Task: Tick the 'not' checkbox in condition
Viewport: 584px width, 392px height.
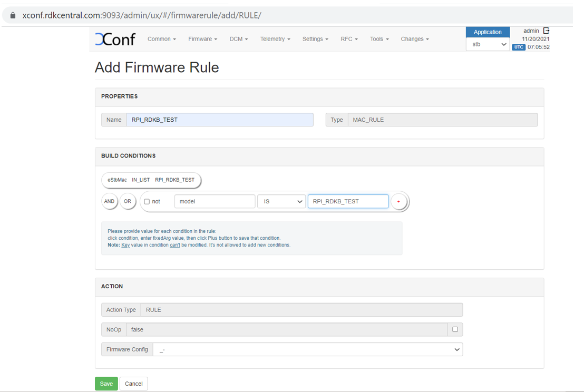Action: [147, 202]
